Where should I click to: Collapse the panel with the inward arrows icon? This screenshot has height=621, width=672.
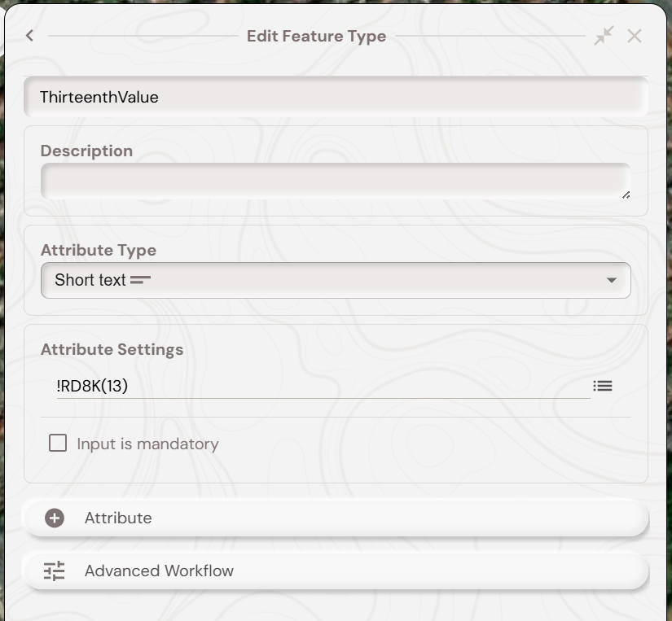tap(604, 36)
